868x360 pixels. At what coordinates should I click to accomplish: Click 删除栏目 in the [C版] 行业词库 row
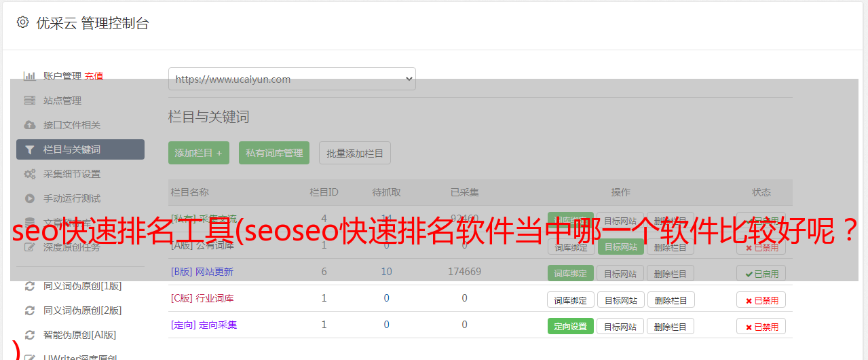tap(671, 300)
